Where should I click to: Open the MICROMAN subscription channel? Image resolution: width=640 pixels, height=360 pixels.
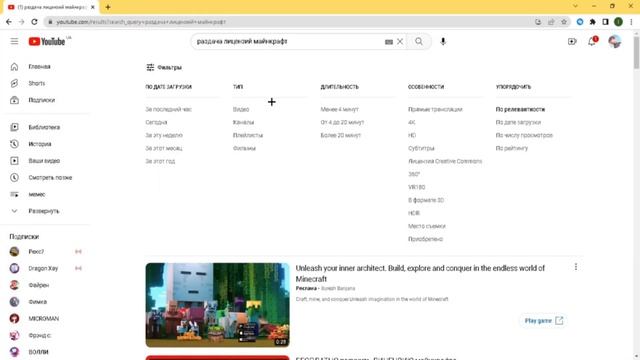(x=45, y=318)
